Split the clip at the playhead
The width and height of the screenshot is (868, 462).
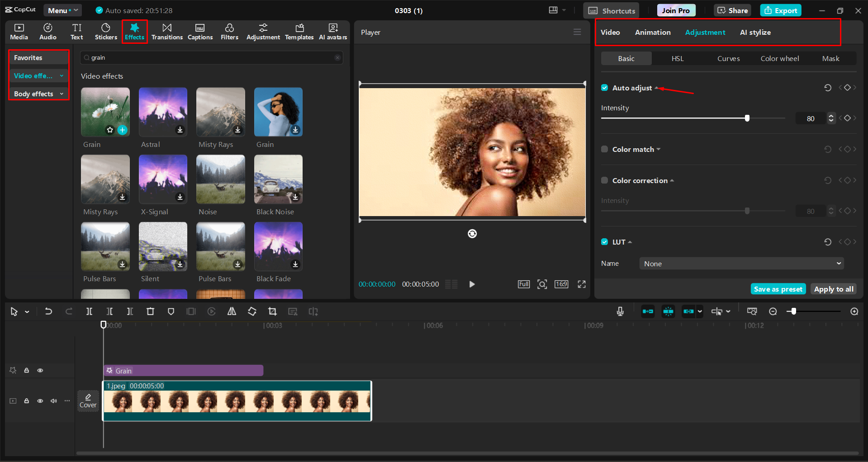[89, 311]
